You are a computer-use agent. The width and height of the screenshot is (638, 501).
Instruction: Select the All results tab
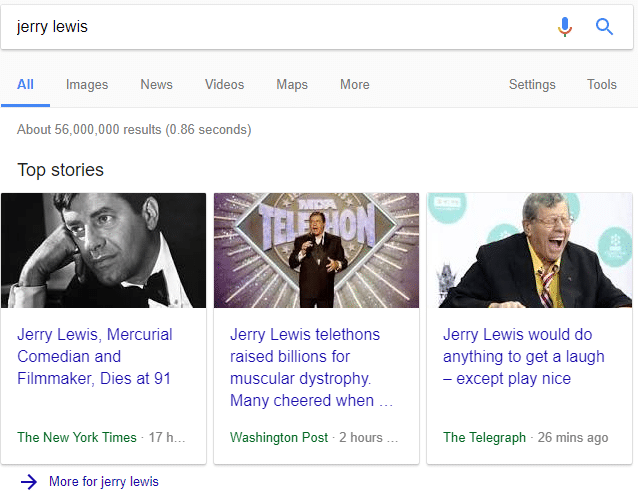tap(25, 84)
